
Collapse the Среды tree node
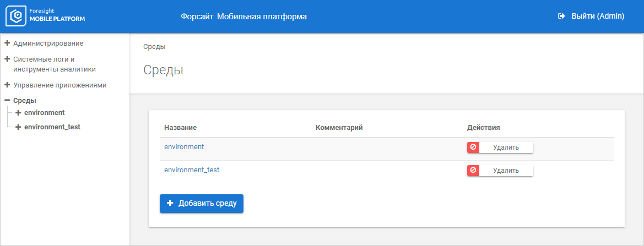pos(7,101)
